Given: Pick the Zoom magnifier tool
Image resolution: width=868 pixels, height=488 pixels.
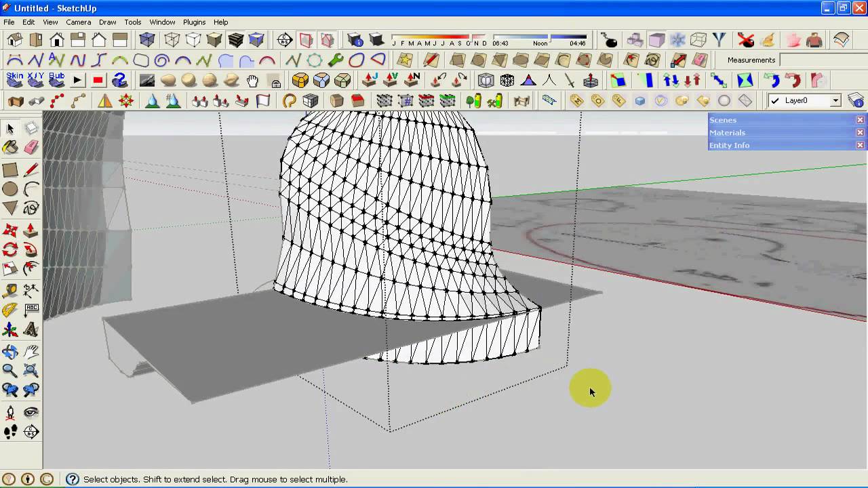Looking at the screenshot, I should (x=10, y=371).
